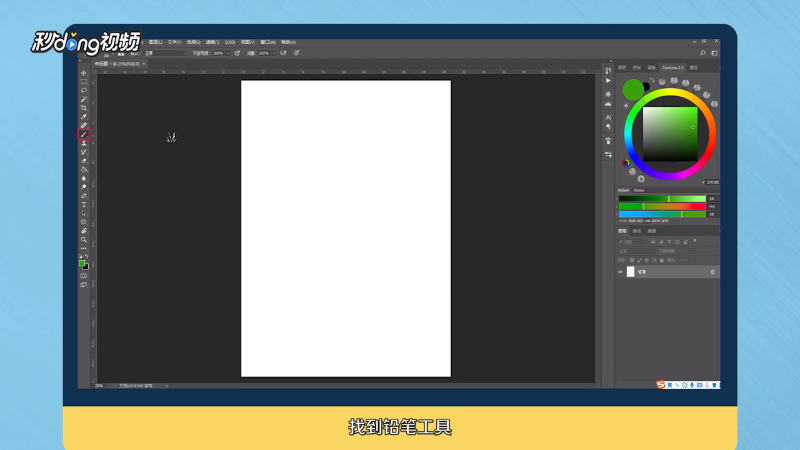Select the Move tool
Image resolution: width=800 pixels, height=450 pixels.
point(84,73)
